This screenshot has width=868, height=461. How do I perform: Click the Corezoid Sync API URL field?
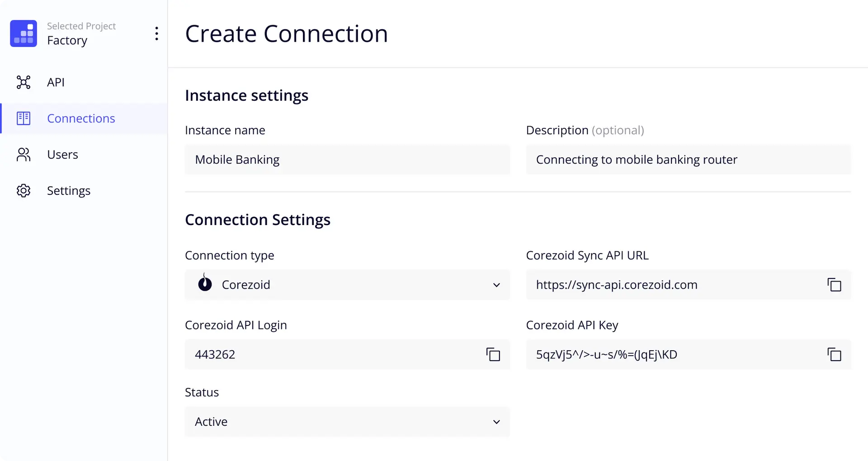688,285
